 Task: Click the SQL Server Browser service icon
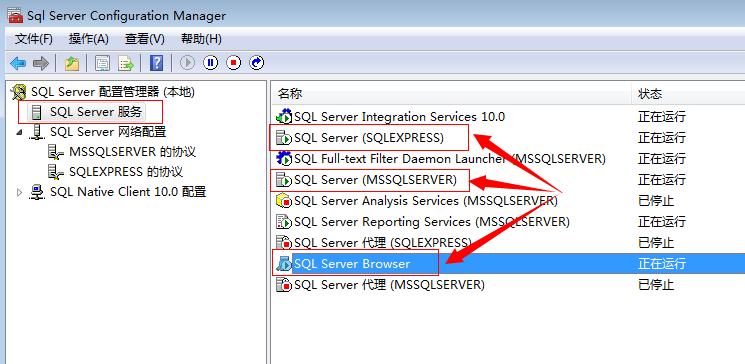coord(284,264)
